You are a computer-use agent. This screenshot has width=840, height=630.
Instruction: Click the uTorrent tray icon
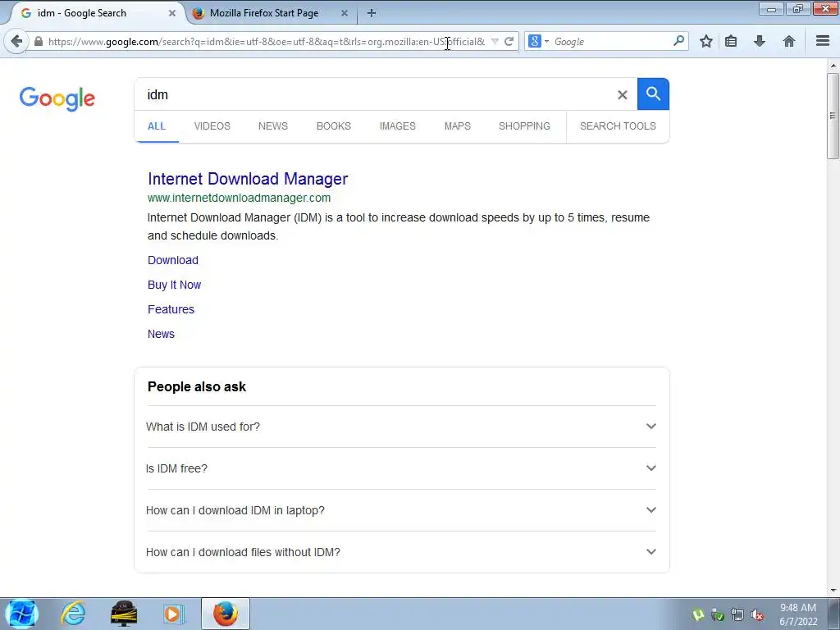click(x=697, y=614)
